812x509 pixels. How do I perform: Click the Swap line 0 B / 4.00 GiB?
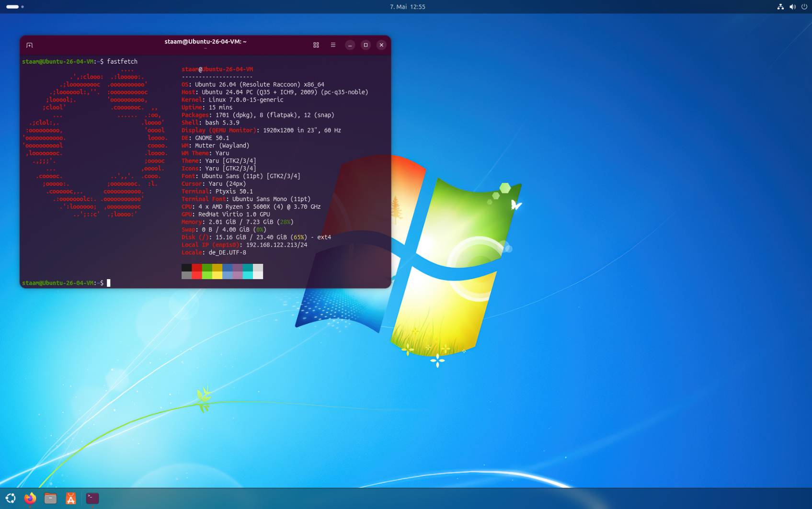pos(224,230)
